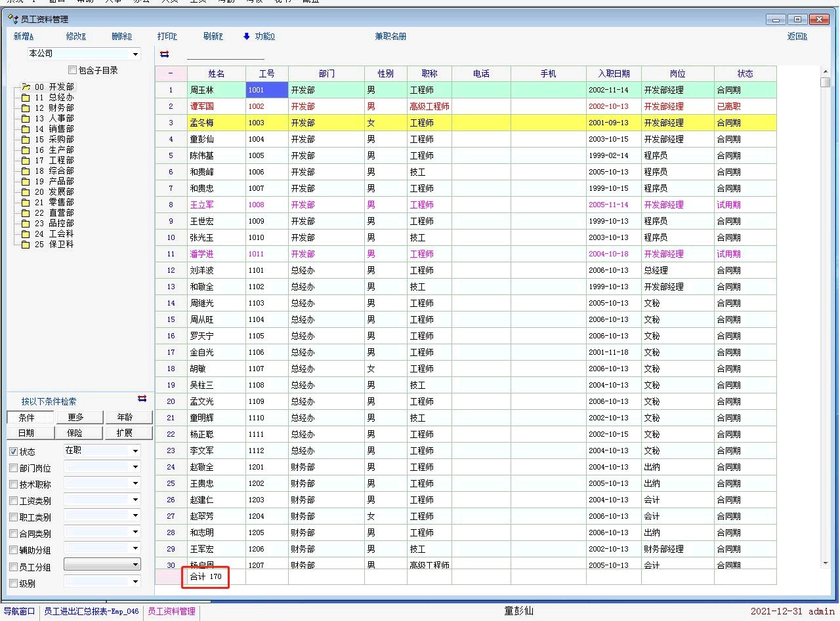Click the window icon in the title bar
This screenshot has height=621, width=840.
click(x=12, y=19)
